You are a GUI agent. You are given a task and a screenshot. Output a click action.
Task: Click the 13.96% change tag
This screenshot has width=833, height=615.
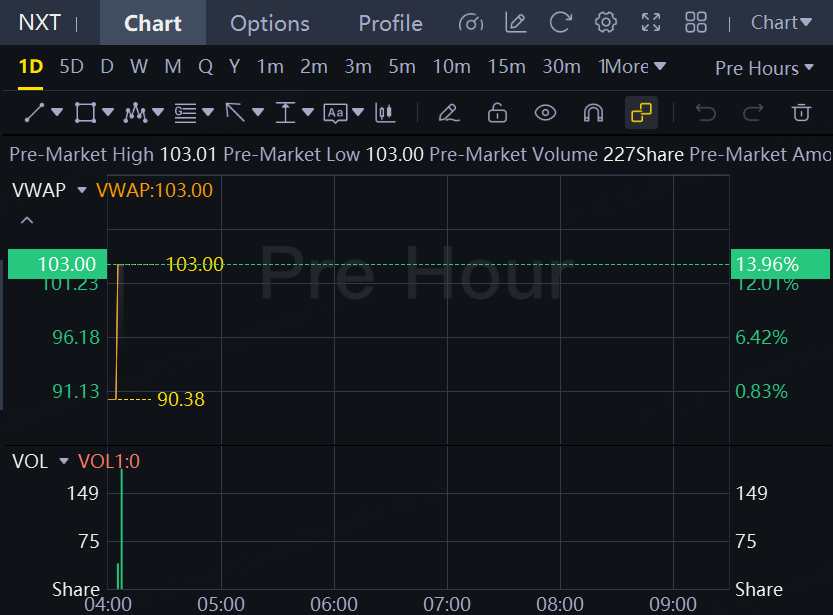click(x=780, y=264)
